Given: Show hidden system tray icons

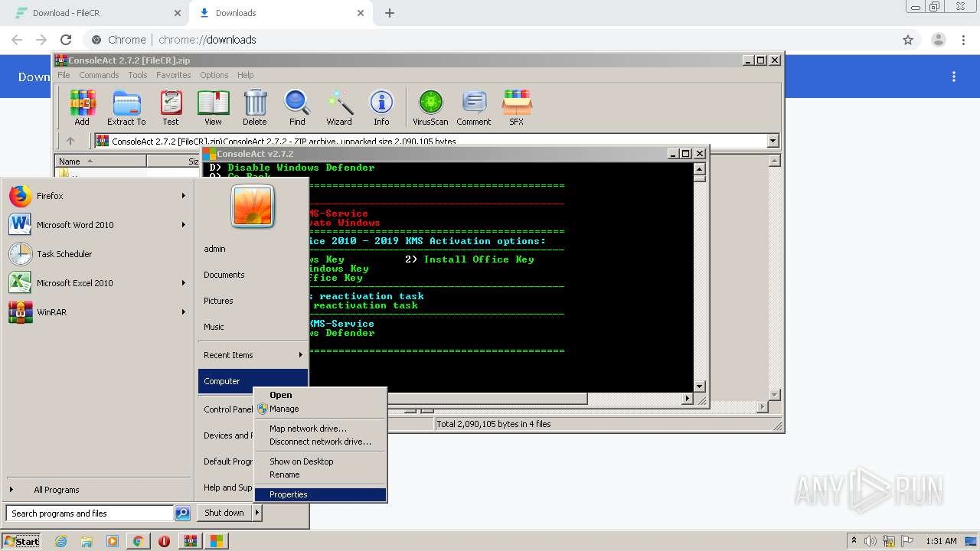Looking at the screenshot, I should pos(854,541).
